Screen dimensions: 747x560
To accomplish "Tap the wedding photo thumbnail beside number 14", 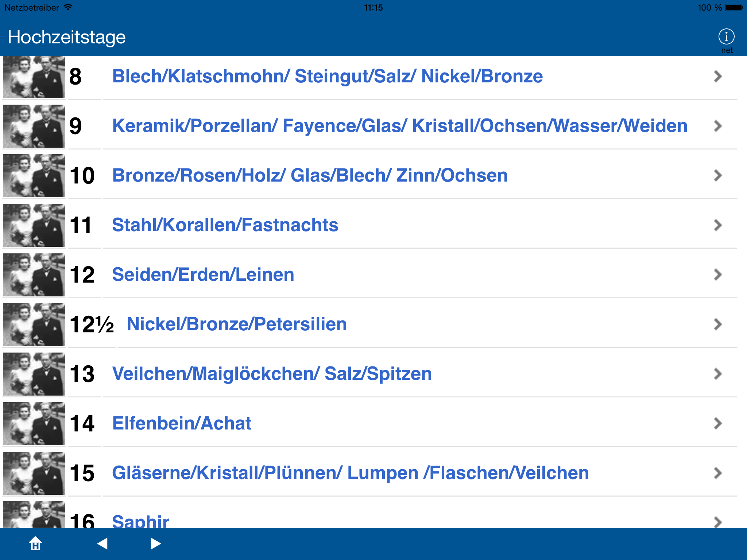I will coord(34,423).
